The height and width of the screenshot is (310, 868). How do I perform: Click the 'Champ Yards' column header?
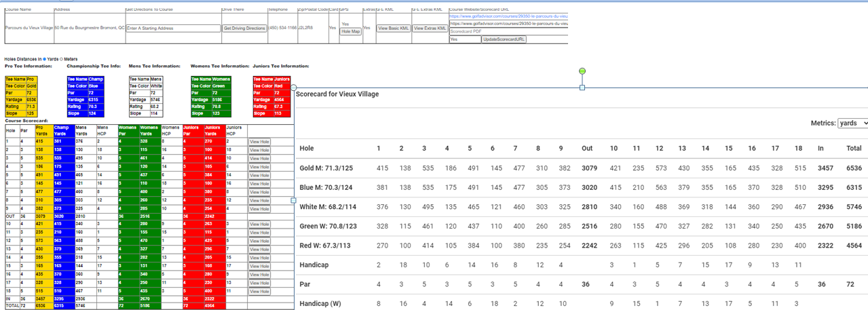click(x=63, y=130)
